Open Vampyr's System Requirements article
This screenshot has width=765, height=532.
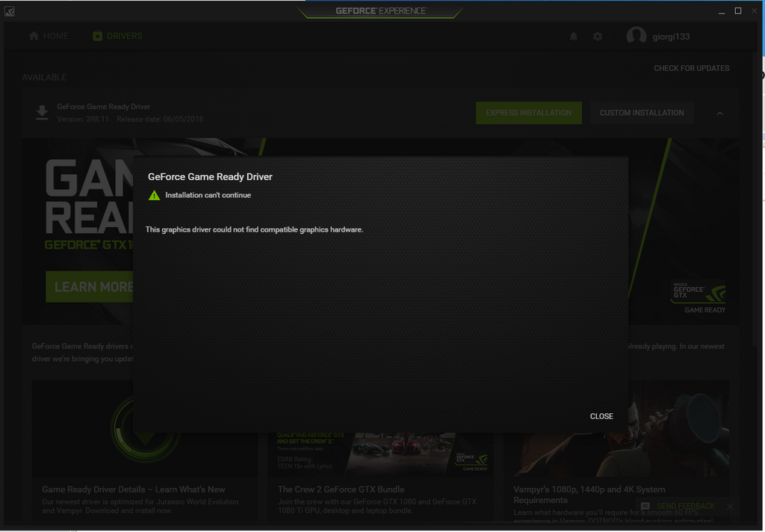[589, 495]
